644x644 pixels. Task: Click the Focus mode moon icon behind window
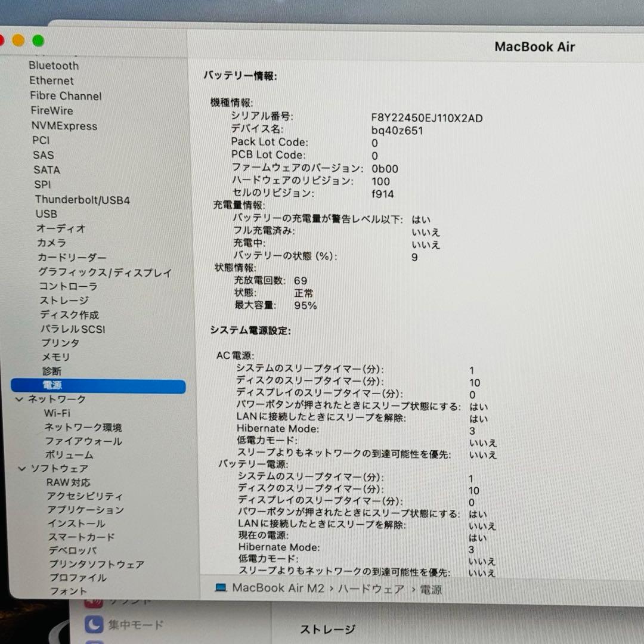coord(94,625)
